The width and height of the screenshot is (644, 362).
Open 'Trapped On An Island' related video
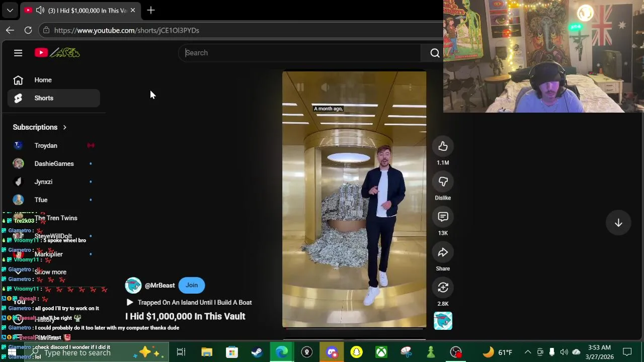[189, 302]
